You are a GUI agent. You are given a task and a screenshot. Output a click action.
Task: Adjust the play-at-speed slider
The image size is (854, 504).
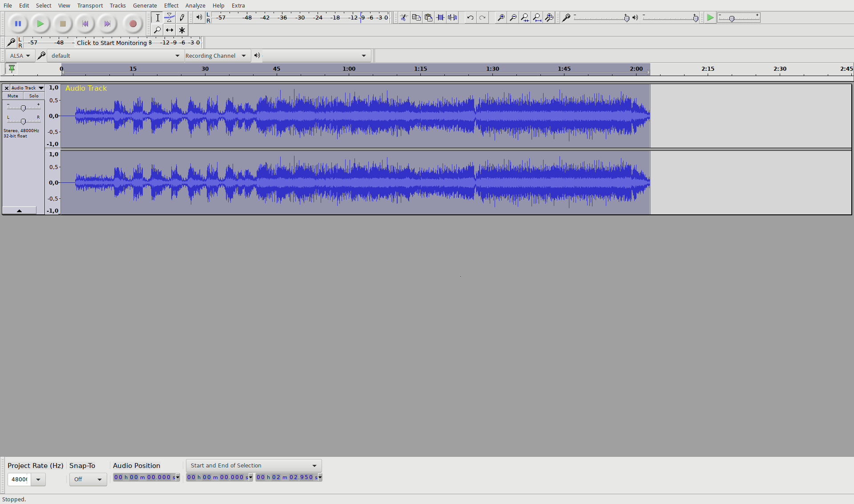click(738, 18)
